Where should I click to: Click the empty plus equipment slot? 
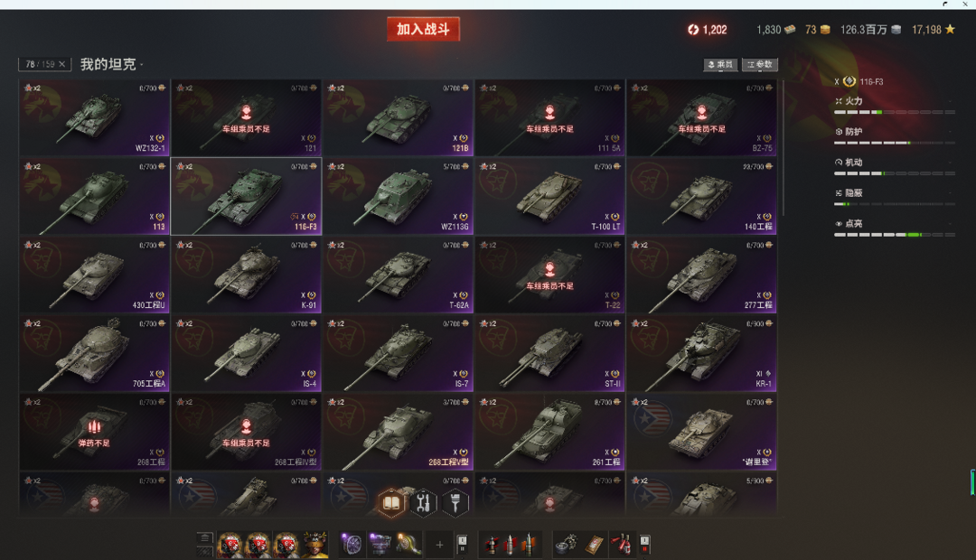click(x=439, y=545)
